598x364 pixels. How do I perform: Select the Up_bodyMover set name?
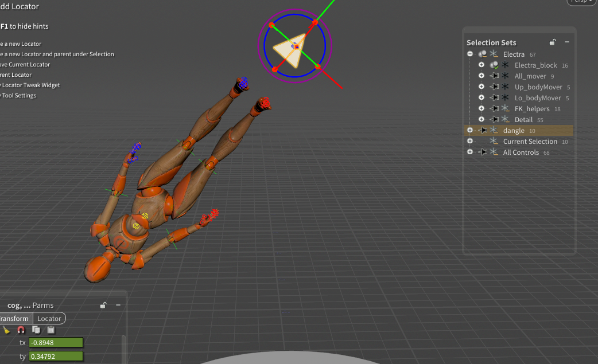(538, 87)
